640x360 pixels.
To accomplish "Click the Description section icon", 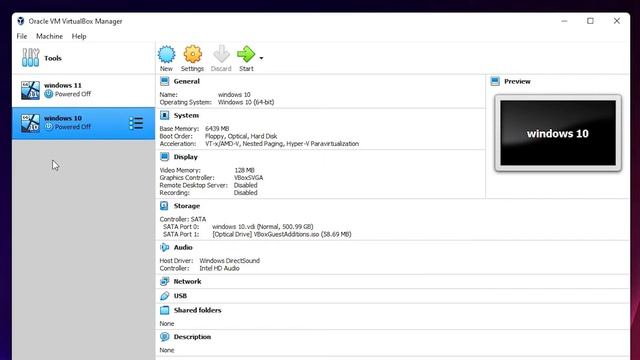I will [164, 337].
